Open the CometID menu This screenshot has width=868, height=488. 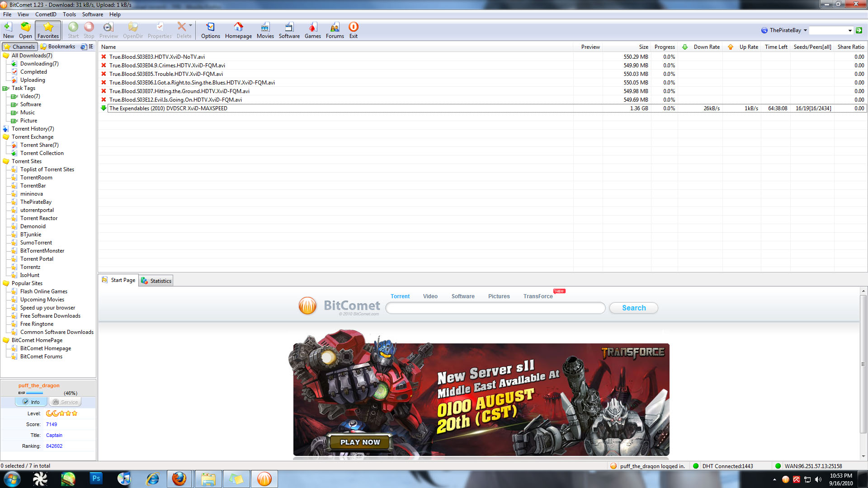(x=46, y=14)
